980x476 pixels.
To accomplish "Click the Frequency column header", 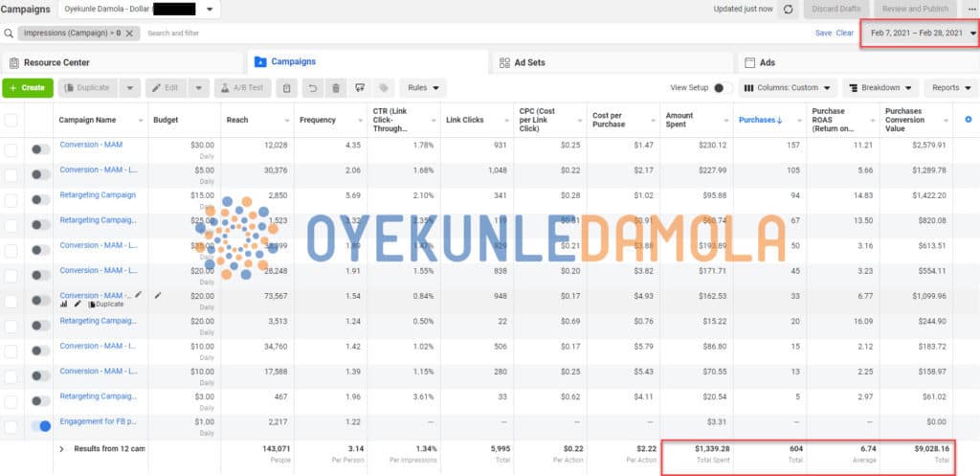I will (330, 120).
